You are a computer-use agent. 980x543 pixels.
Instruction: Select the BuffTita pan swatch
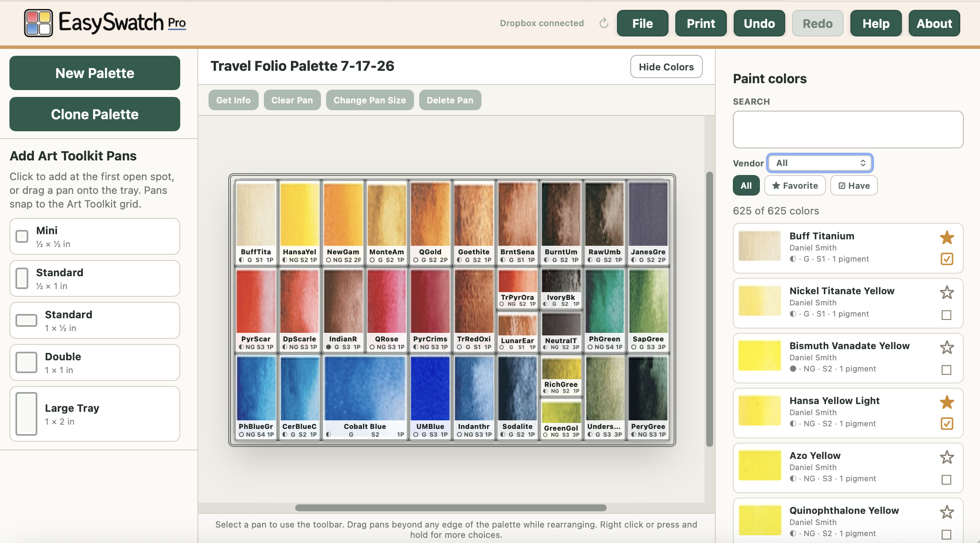(256, 222)
